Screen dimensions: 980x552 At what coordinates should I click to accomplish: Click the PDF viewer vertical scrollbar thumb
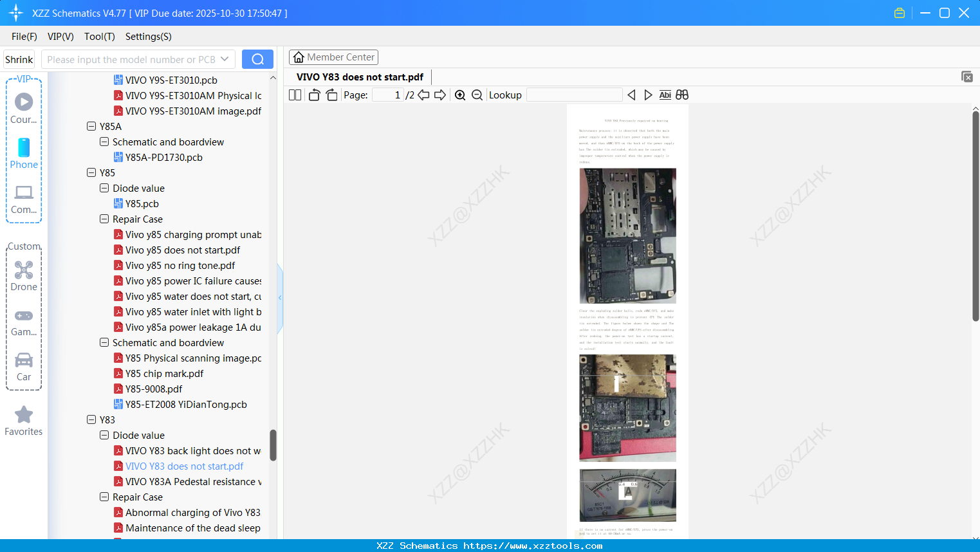[x=975, y=216]
